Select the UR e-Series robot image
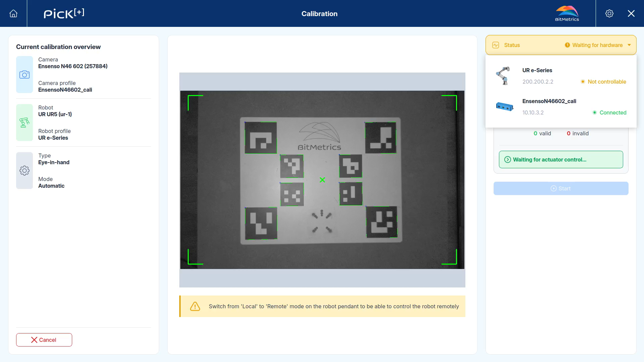The image size is (644, 362). [x=504, y=76]
